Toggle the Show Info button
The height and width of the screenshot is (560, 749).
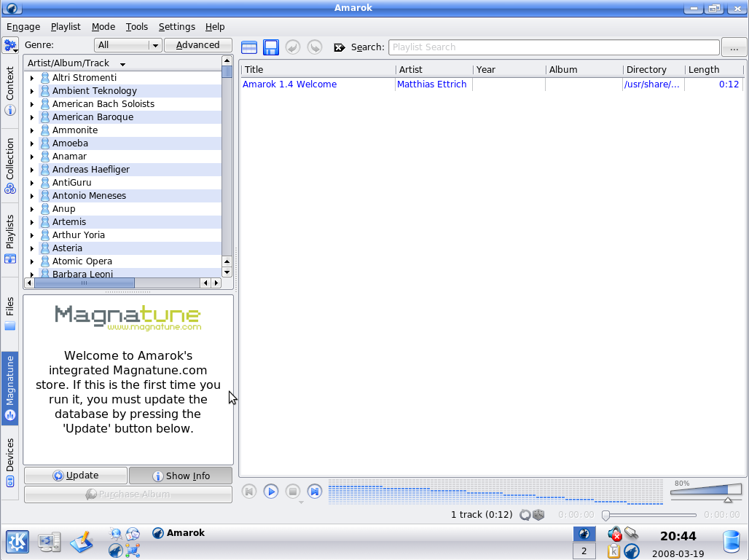(x=181, y=476)
